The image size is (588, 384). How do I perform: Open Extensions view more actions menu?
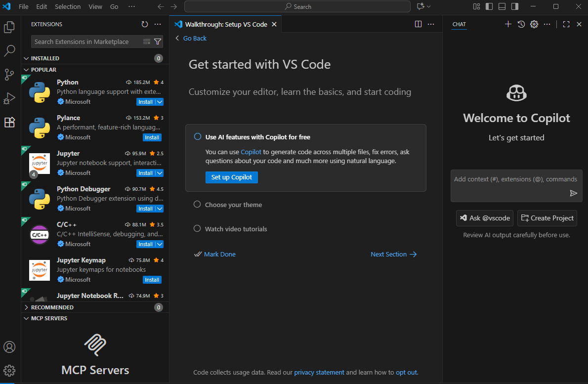point(158,24)
